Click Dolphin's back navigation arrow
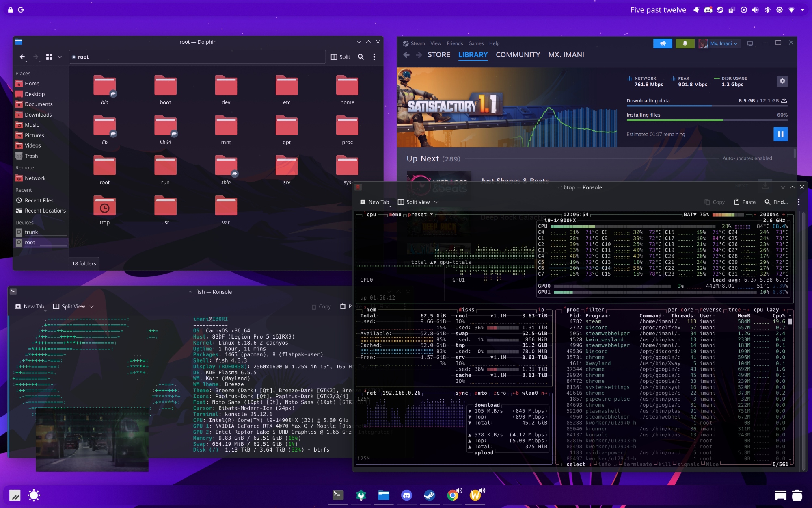 coord(22,57)
